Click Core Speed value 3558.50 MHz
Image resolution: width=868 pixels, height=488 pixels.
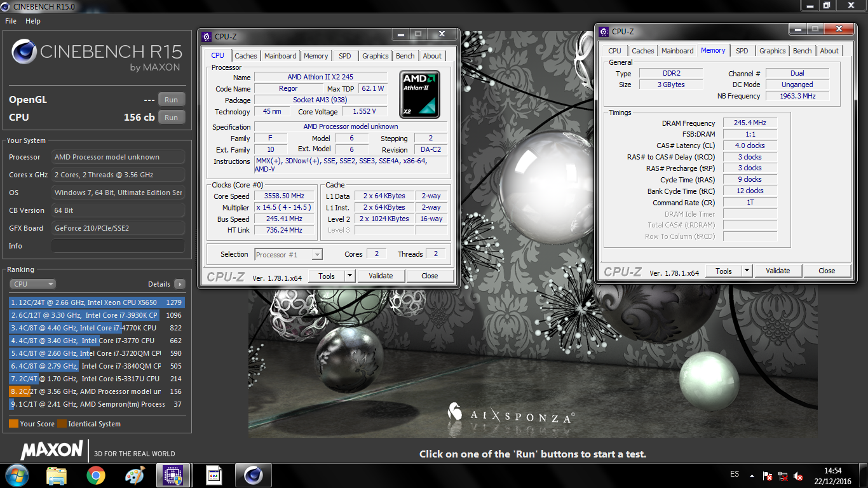(x=285, y=196)
